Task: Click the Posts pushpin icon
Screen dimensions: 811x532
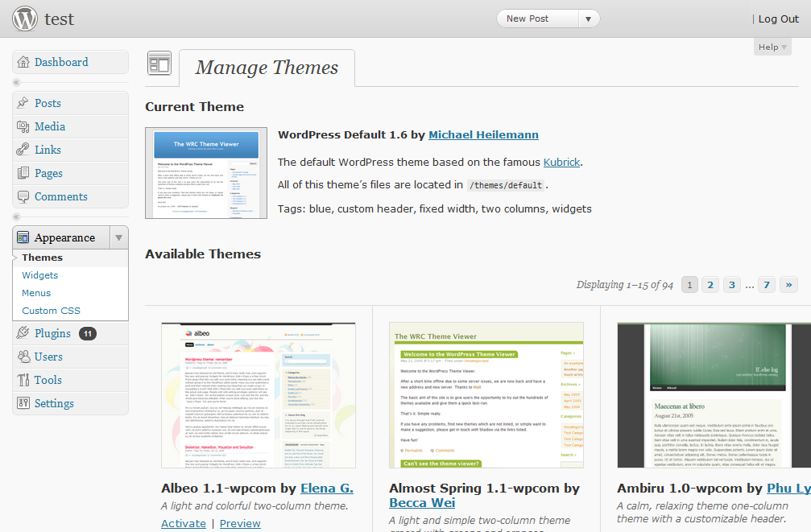Action: [x=23, y=103]
